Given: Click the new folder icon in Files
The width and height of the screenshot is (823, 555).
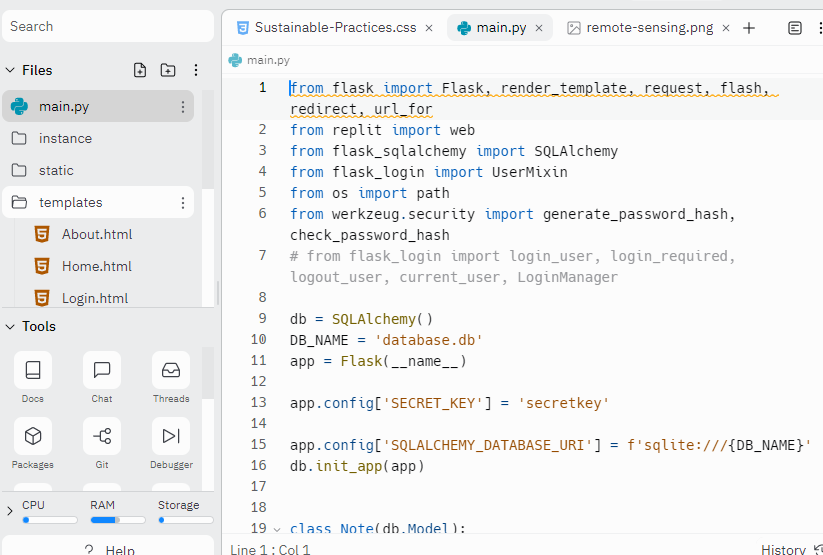Looking at the screenshot, I should (168, 70).
